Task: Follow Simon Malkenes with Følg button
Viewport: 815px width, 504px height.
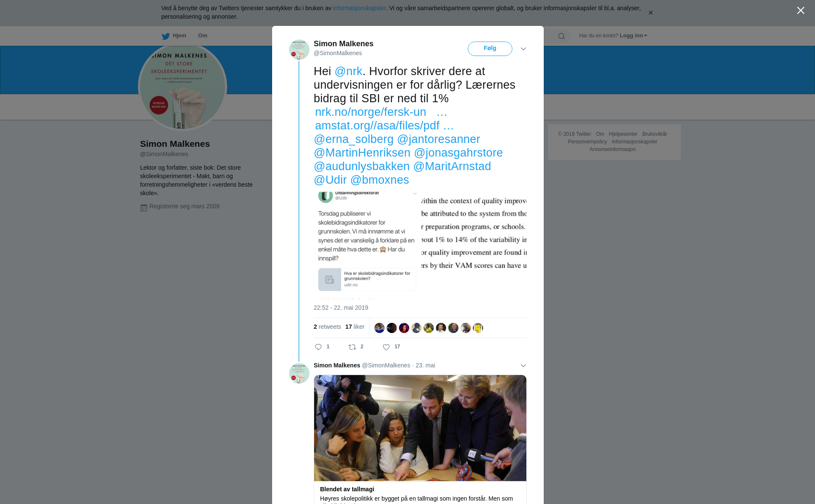Action: 490,49
